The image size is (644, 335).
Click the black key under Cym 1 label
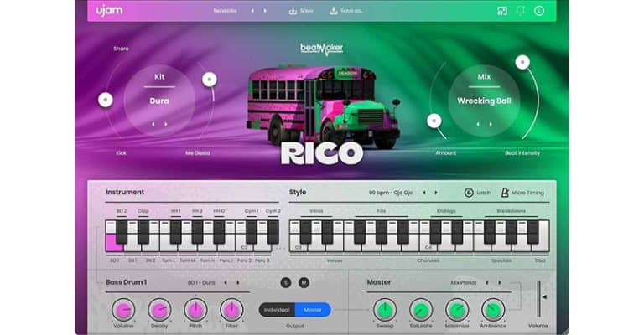tap(252, 232)
